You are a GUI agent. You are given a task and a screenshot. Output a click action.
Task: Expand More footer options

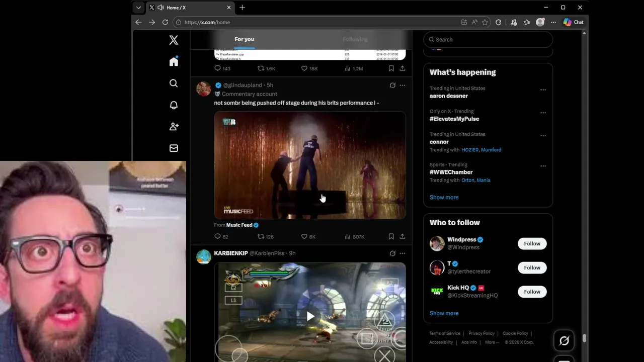(492, 342)
